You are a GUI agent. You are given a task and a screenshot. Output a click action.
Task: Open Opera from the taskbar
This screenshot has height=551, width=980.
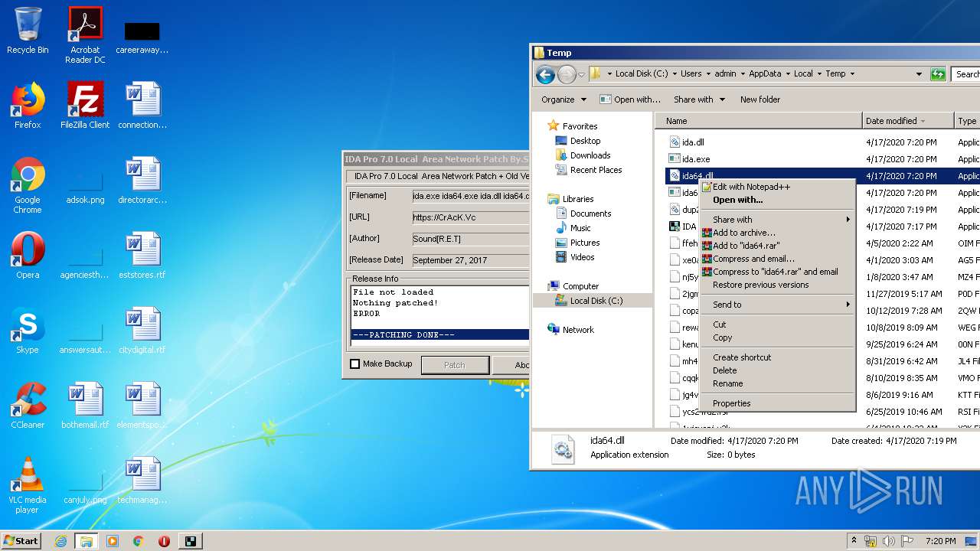point(164,541)
